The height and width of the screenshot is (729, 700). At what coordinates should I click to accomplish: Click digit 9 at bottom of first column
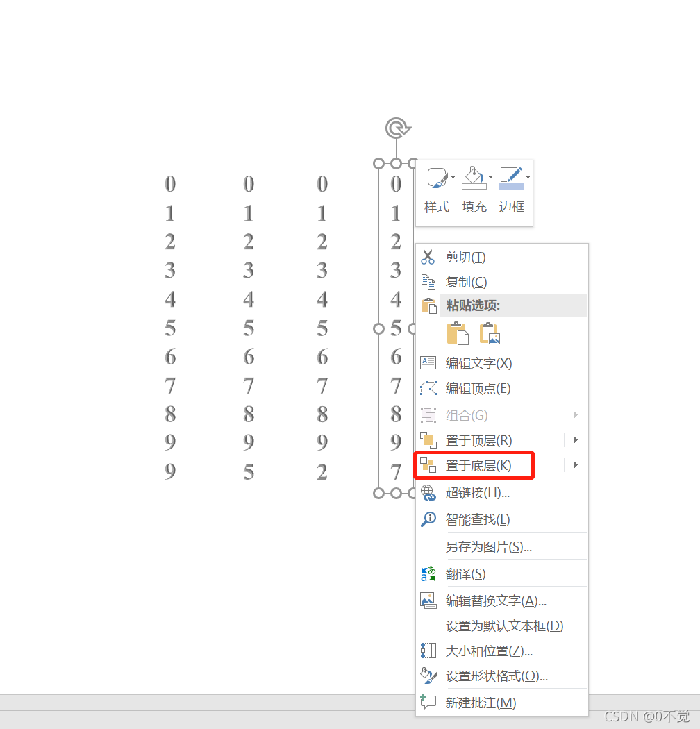click(170, 471)
